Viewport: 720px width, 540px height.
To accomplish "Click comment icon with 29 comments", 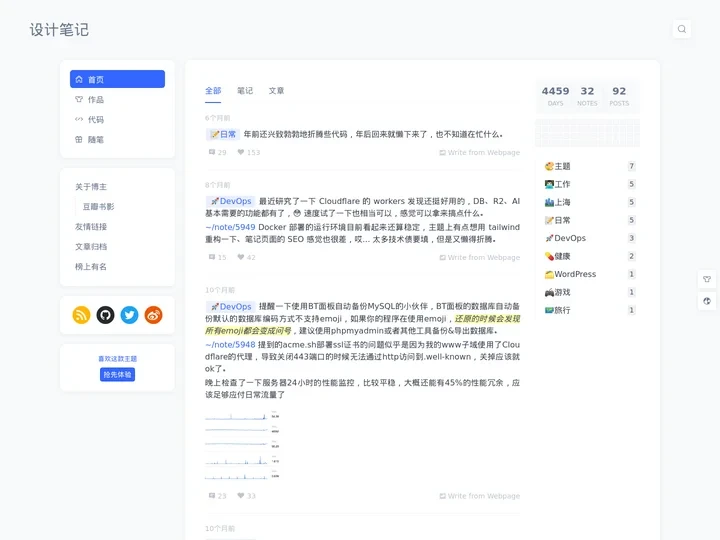I will click(x=217, y=152).
